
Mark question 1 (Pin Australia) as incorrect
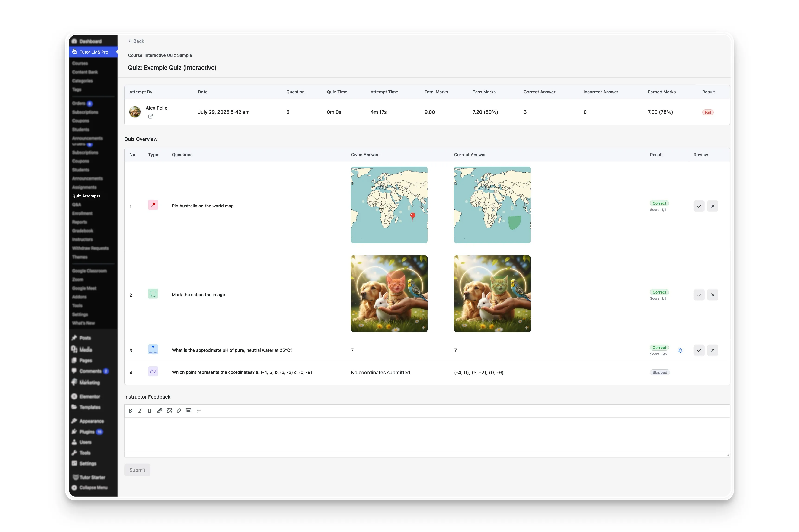[x=713, y=206]
